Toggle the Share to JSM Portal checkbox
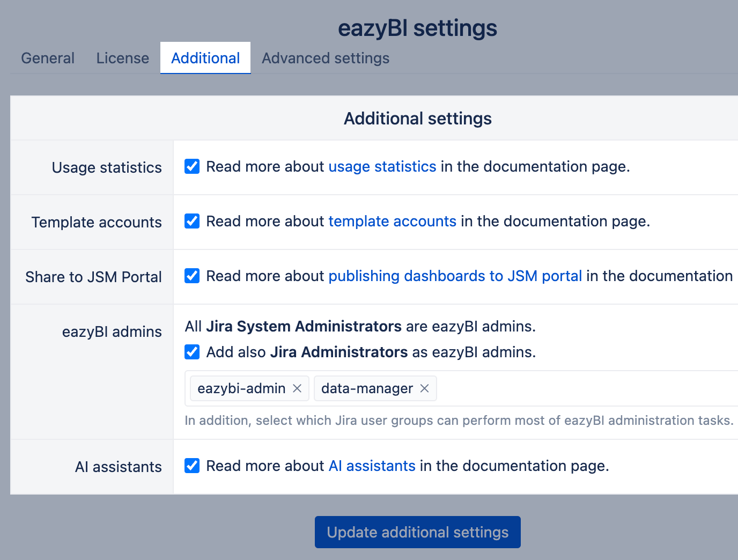Image resolution: width=738 pixels, height=560 pixels. pyautogui.click(x=192, y=276)
